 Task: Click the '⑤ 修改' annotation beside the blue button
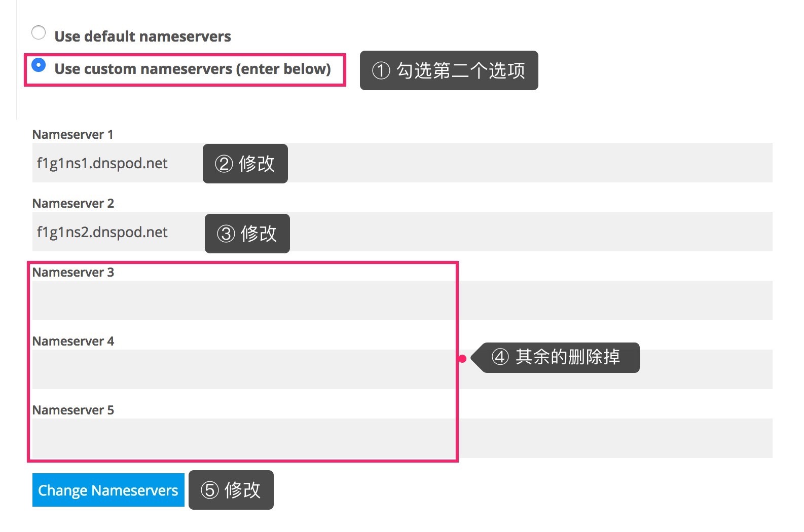(231, 490)
